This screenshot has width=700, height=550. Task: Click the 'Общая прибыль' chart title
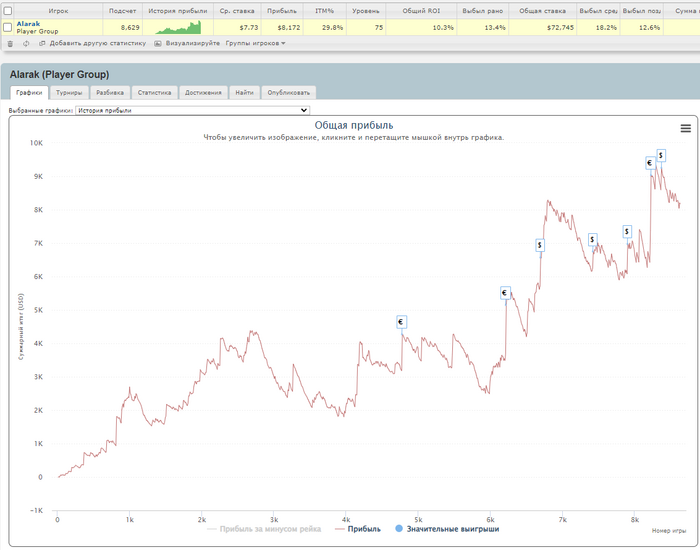354,125
